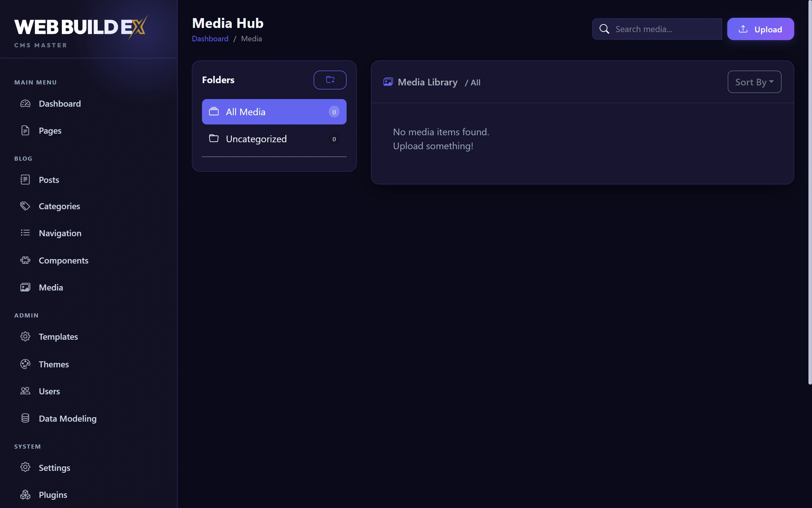The width and height of the screenshot is (812, 508).
Task: Select the Uncategorized folder row
Action: [274, 139]
